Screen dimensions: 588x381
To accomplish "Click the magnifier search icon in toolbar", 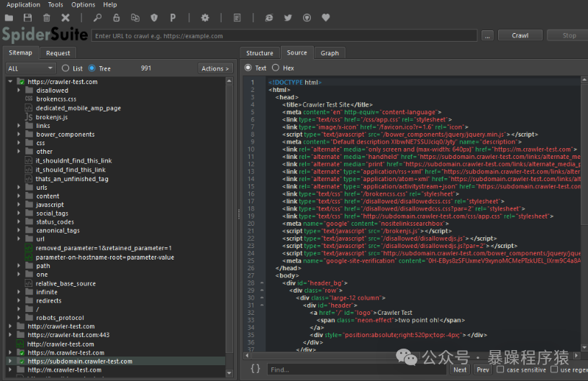I will click(98, 17).
